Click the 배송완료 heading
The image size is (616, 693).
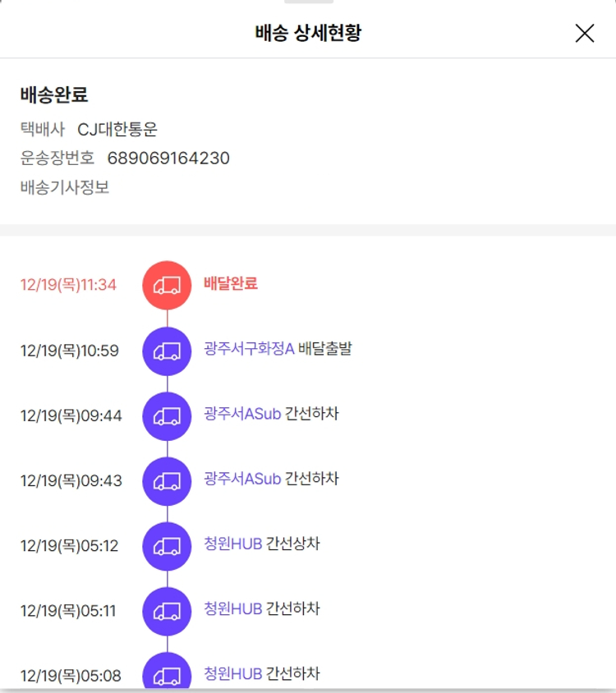[54, 94]
